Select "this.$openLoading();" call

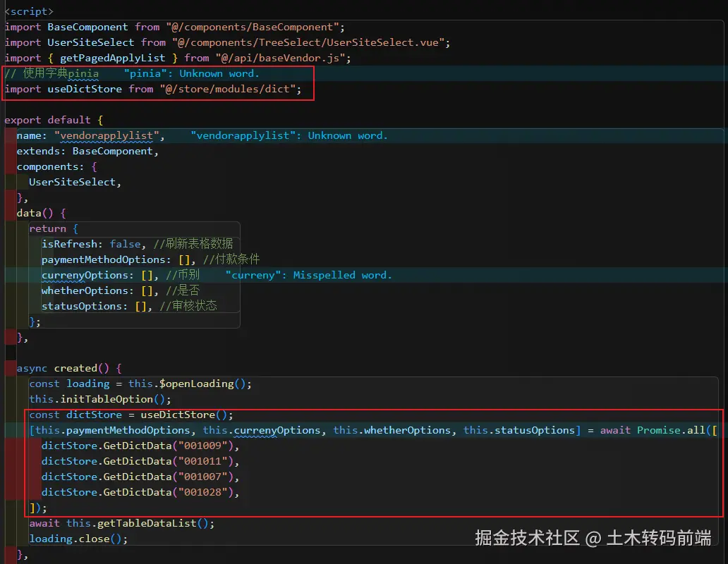(x=190, y=384)
